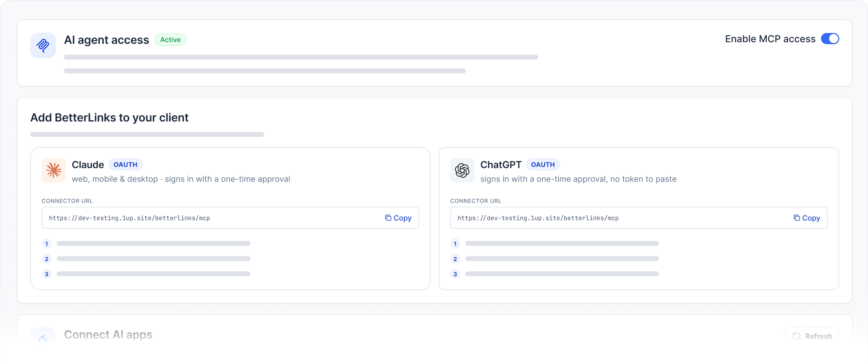Screen dimensions: 868x361
Task: Toggle the Enable MCP access switch
Action: click(x=830, y=39)
